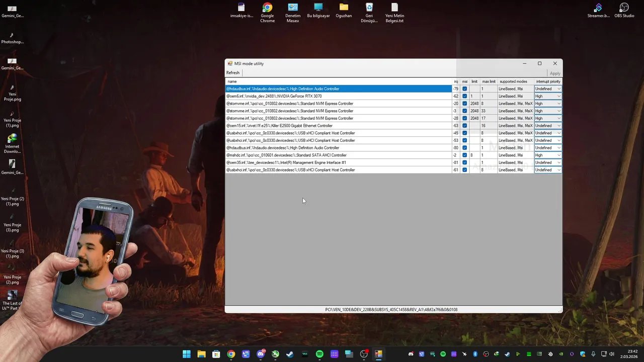This screenshot has height=362, width=644.
Task: Open File Explorer from the taskbar
Action: (x=201, y=354)
